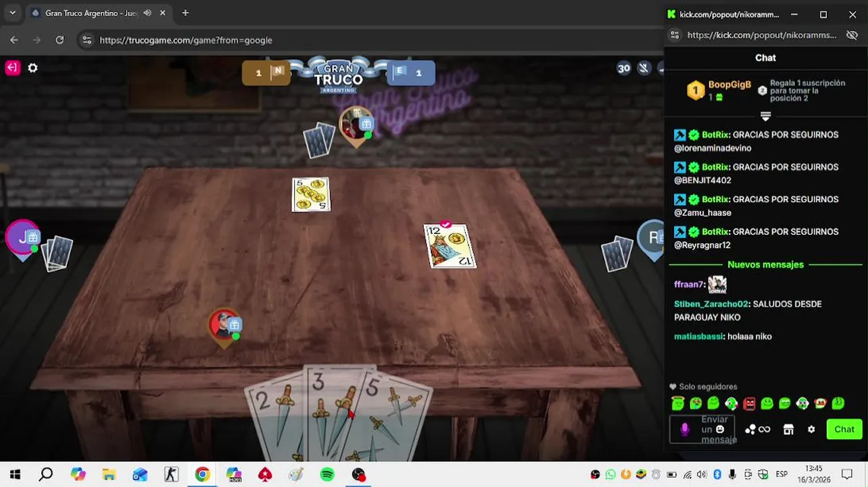Open the Kick shop icon

[788, 430]
